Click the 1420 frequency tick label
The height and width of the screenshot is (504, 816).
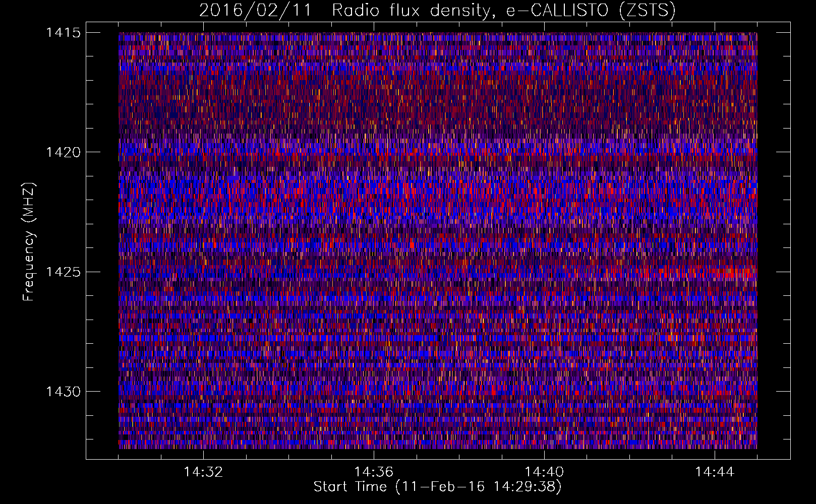tap(63, 152)
